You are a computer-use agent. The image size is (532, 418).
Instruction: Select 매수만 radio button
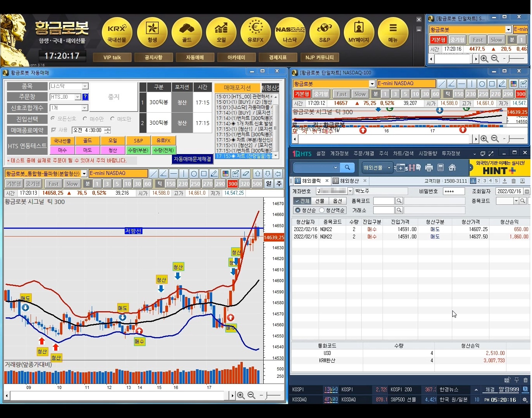click(85, 118)
